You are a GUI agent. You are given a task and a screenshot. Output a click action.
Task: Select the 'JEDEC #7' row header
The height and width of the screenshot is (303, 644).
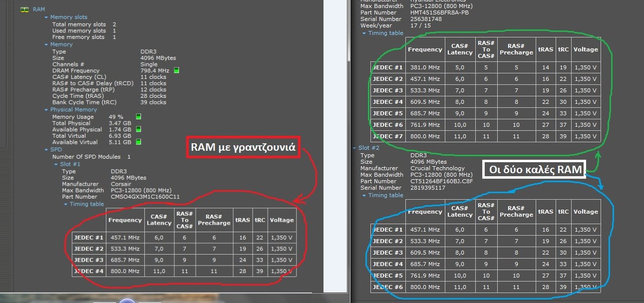coord(388,136)
